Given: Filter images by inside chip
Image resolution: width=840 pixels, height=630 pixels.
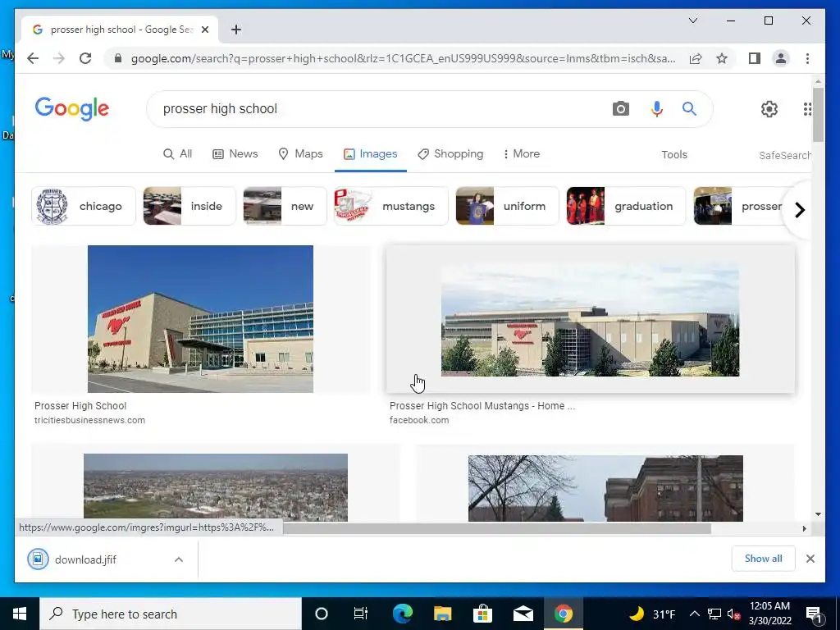Looking at the screenshot, I should tap(189, 206).
